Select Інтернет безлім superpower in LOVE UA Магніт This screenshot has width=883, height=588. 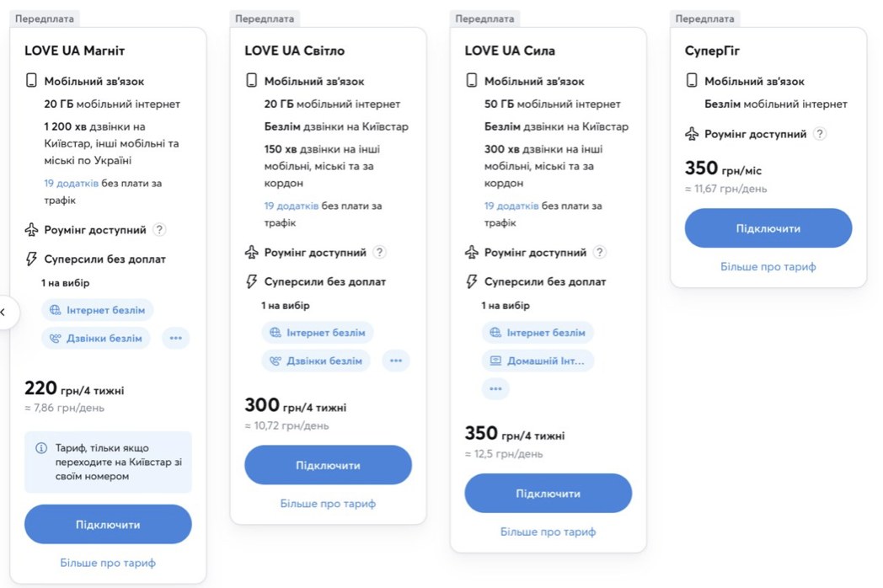pos(97,310)
